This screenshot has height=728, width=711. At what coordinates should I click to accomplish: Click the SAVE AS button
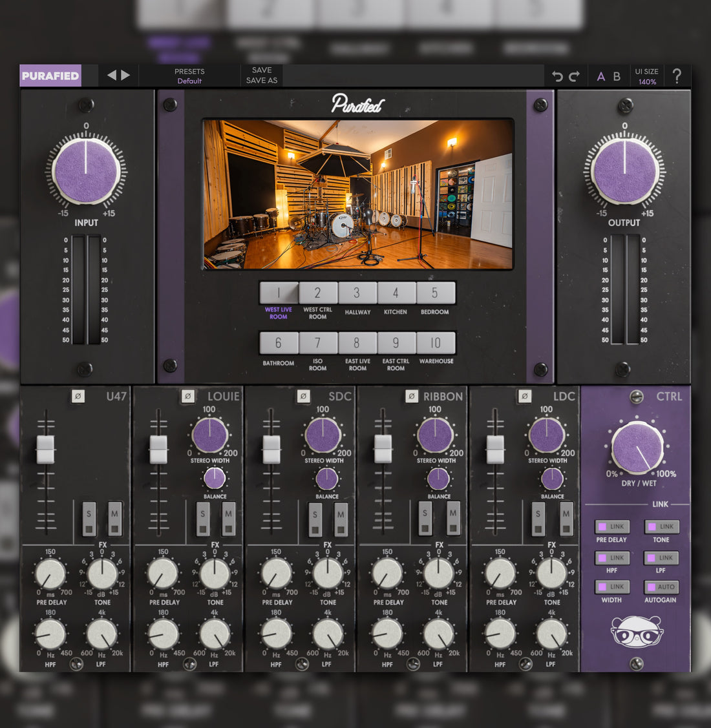(261, 80)
